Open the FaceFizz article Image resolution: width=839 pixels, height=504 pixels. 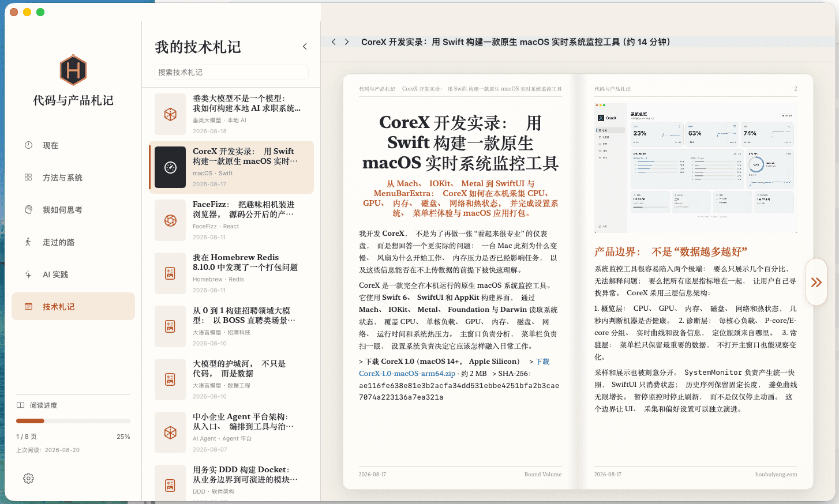[x=231, y=220]
